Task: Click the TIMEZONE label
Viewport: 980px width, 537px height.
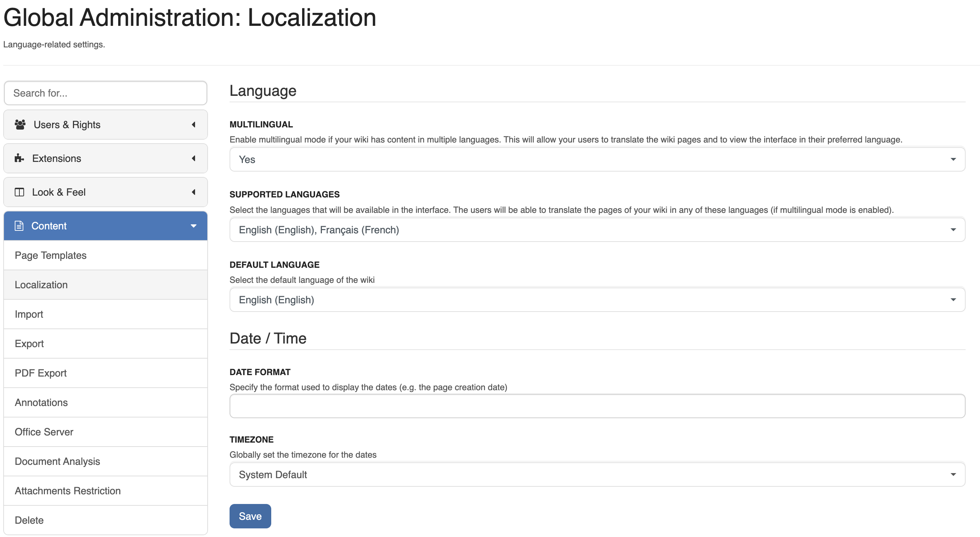Action: (x=251, y=439)
